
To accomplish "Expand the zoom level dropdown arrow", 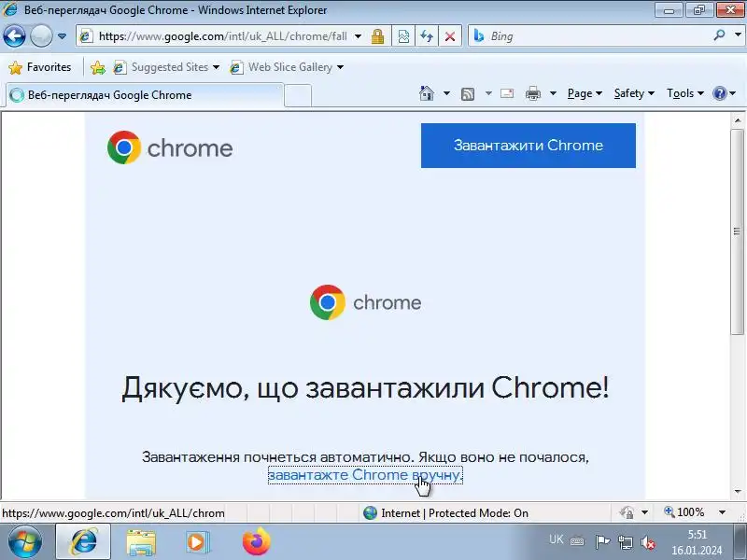I will pyautogui.click(x=722, y=512).
